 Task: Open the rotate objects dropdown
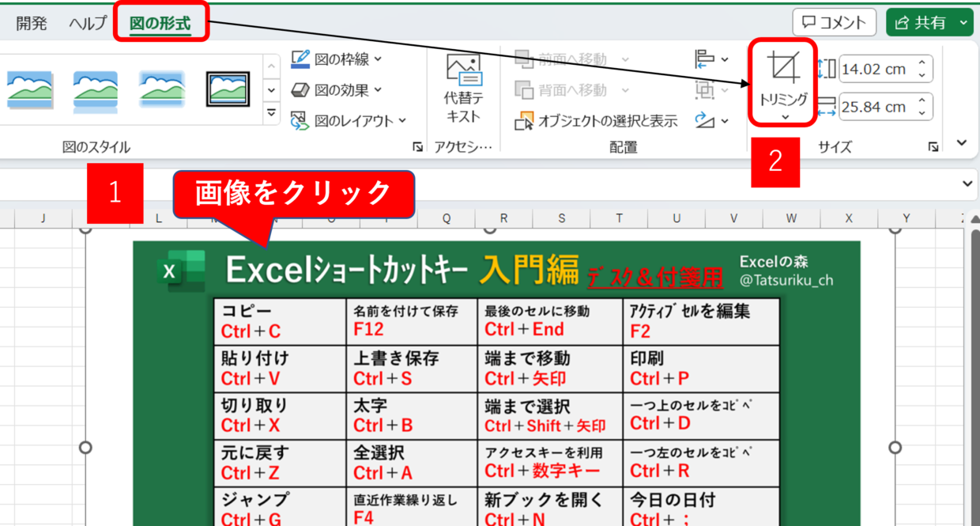(712, 120)
